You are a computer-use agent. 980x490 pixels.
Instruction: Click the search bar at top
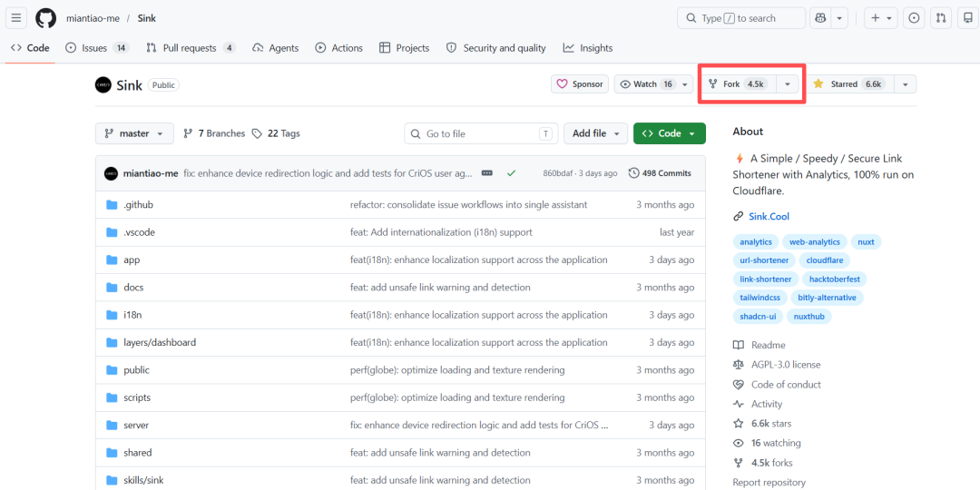pyautogui.click(x=741, y=18)
